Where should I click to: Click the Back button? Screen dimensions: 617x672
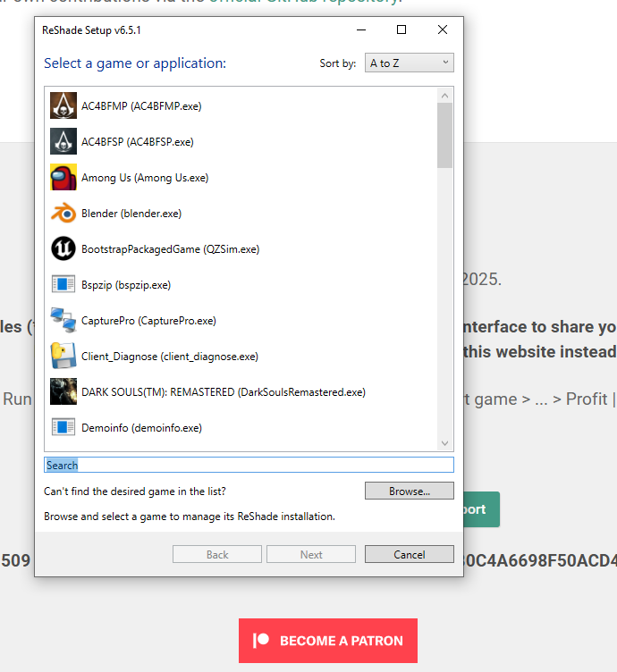tap(217, 554)
